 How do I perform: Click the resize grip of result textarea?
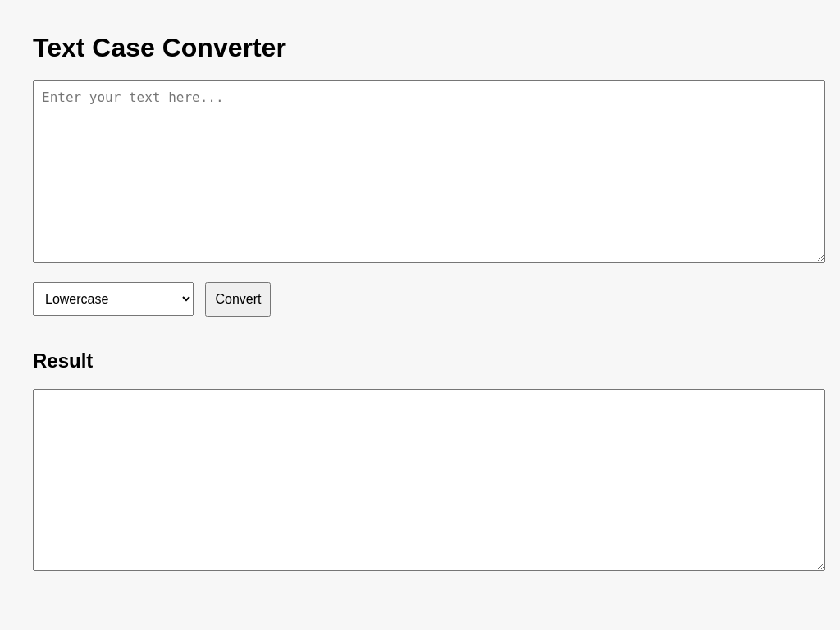coord(819,565)
